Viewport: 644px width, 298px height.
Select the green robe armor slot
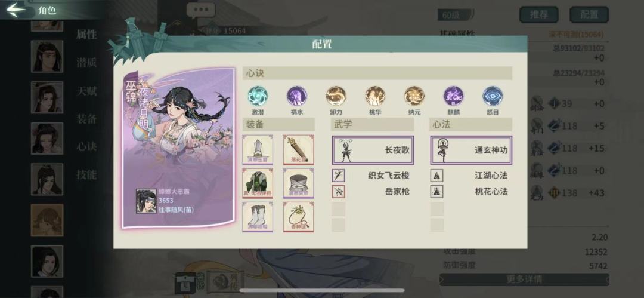258,183
